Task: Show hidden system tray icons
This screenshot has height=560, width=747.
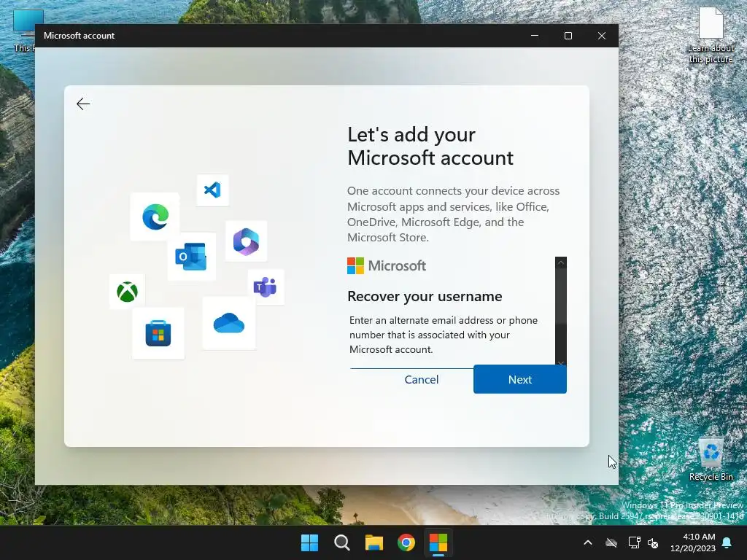Action: click(x=588, y=542)
